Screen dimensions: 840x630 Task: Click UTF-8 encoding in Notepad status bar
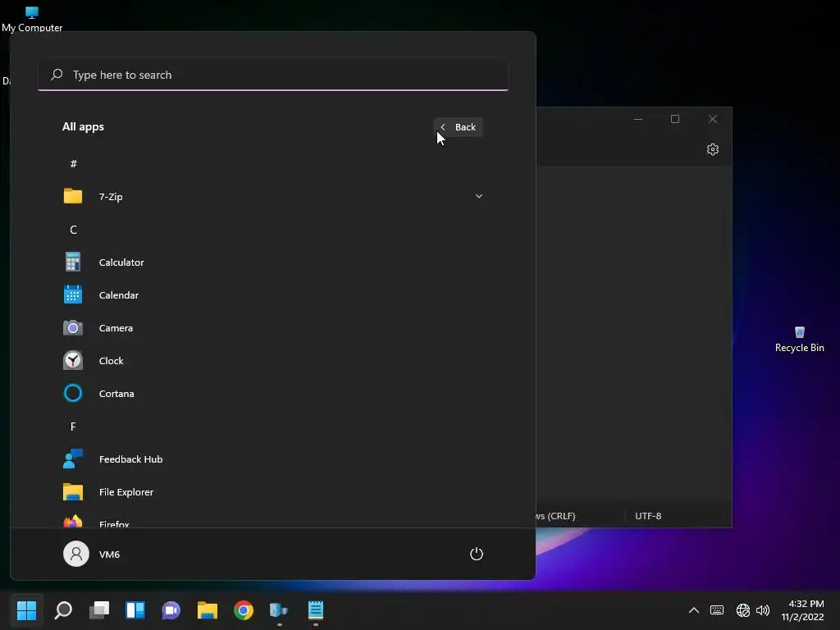pos(648,516)
